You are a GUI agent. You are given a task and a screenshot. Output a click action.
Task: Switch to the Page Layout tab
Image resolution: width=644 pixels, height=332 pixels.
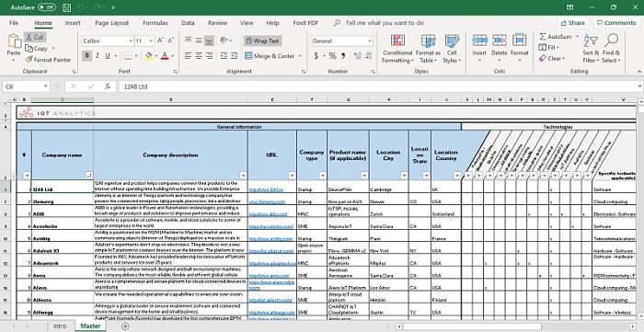(111, 23)
